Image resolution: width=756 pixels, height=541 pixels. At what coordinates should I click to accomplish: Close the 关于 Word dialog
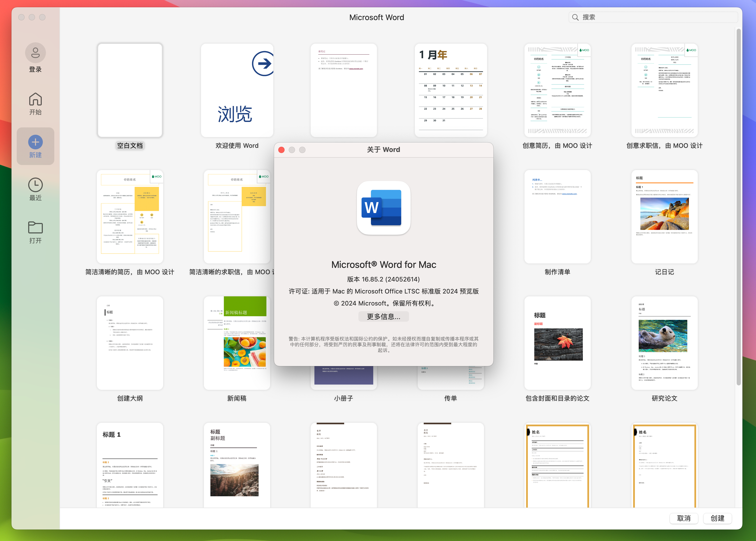[281, 150]
